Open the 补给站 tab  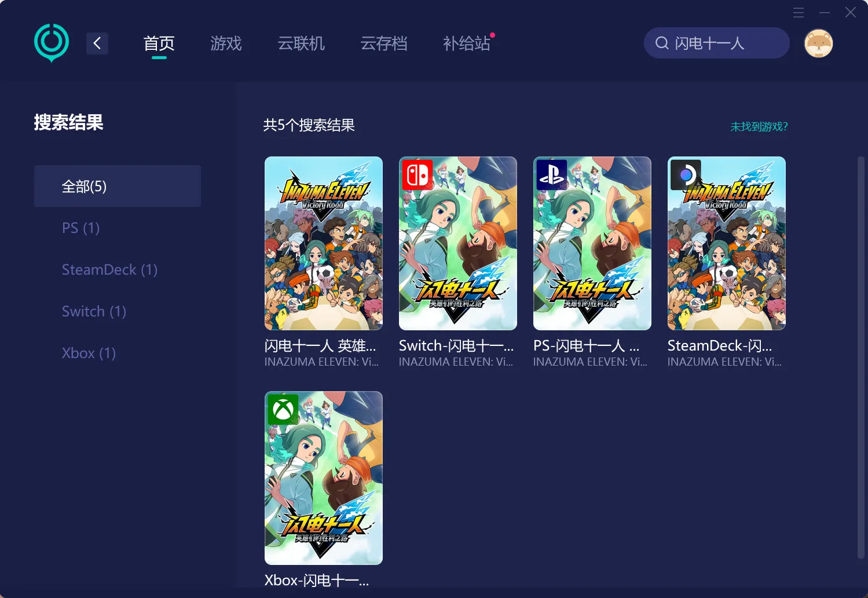pyautogui.click(x=467, y=43)
